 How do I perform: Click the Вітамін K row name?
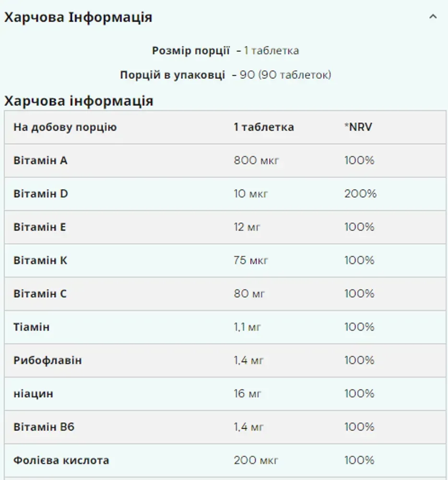tap(40, 261)
